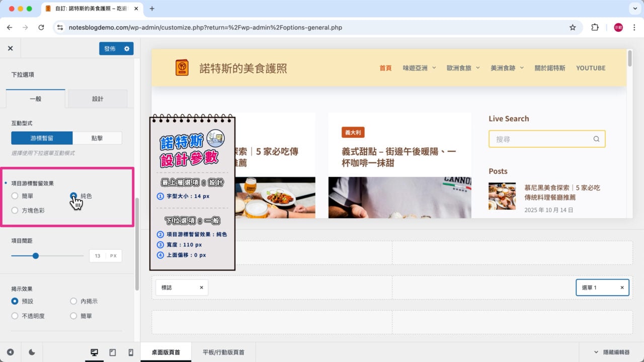Switch to tablet preview mode icon
The width and height of the screenshot is (644, 362).
click(x=112, y=352)
